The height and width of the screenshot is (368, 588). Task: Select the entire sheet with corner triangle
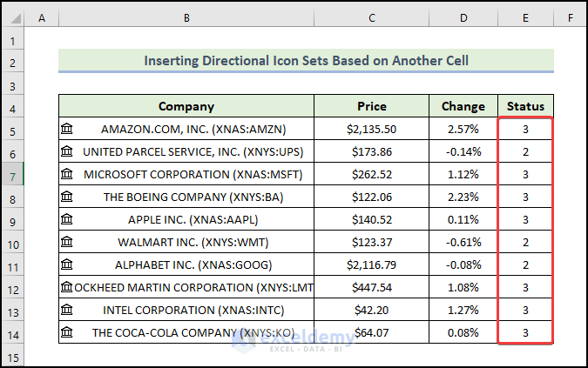(x=13, y=17)
